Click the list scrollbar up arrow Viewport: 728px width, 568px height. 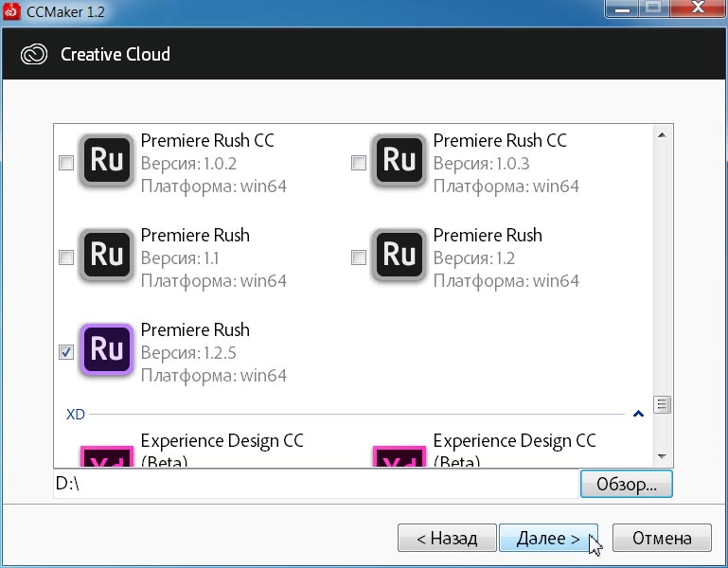pos(662,135)
